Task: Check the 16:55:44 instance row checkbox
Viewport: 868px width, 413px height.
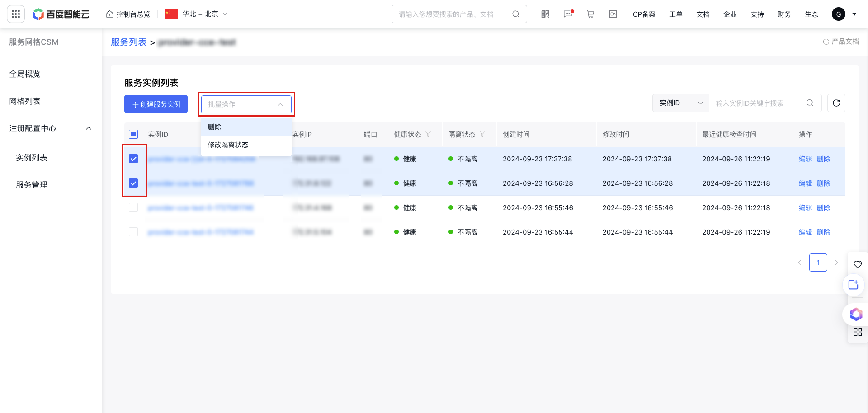Action: [x=133, y=232]
